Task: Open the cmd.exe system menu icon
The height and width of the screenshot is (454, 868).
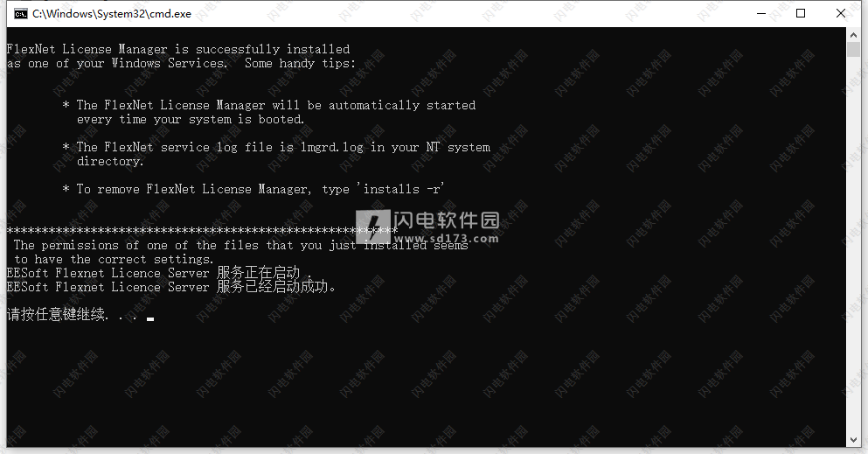Action: pyautogui.click(x=20, y=14)
